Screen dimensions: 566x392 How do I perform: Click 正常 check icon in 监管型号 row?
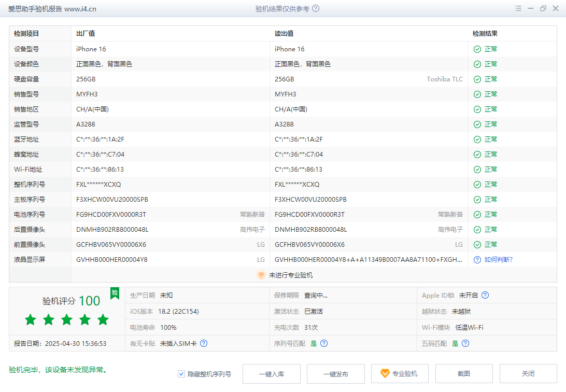point(477,124)
